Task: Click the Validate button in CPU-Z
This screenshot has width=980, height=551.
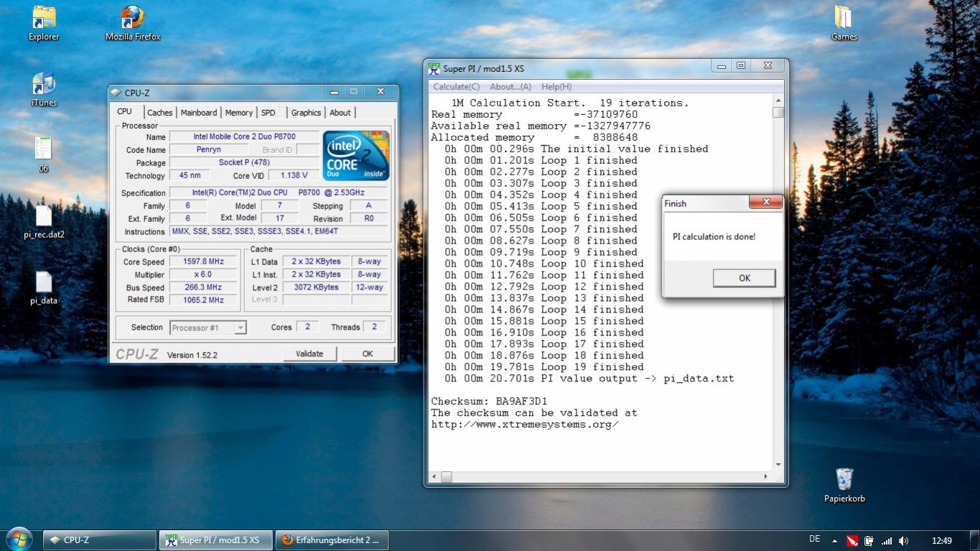Action: [x=309, y=353]
